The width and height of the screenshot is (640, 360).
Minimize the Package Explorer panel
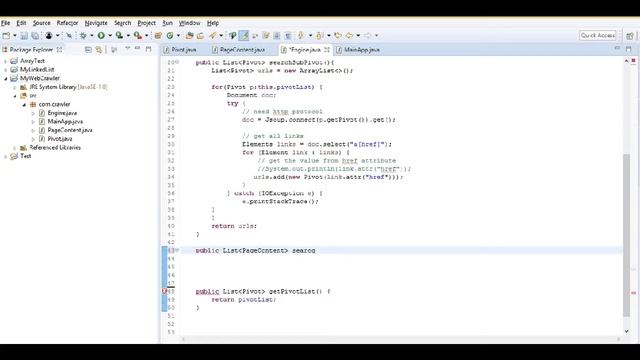pyautogui.click(x=138, y=49)
